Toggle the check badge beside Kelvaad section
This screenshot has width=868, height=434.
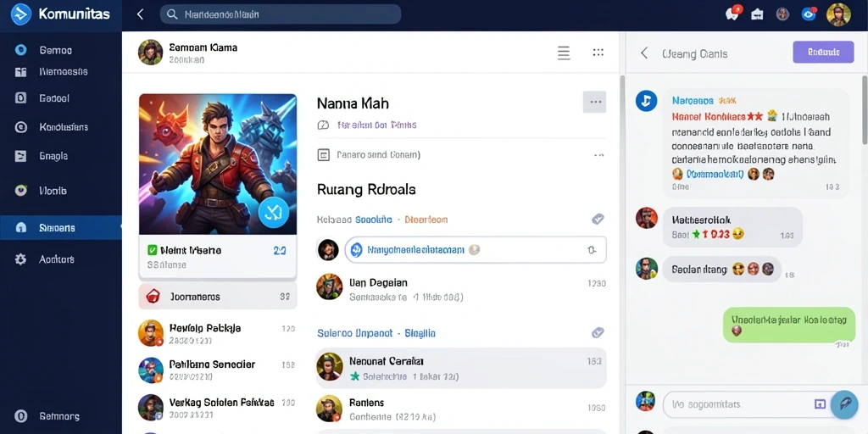pyautogui.click(x=598, y=220)
